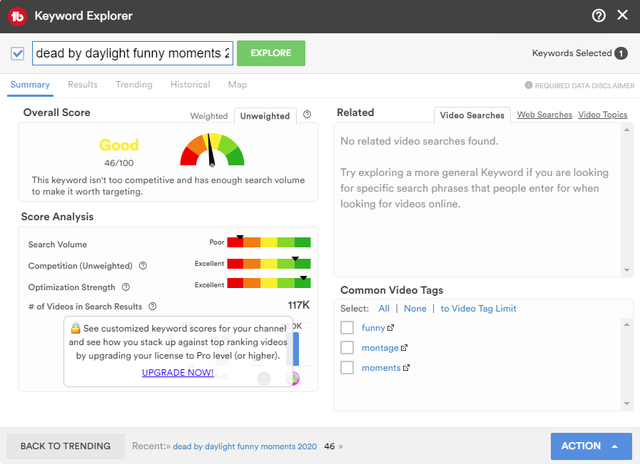The height and width of the screenshot is (464, 640).
Task: Click the green EXPLORE button
Action: click(271, 53)
